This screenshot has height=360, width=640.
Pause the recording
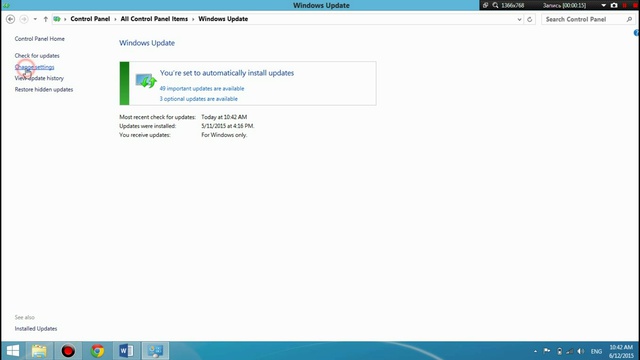coord(624,5)
